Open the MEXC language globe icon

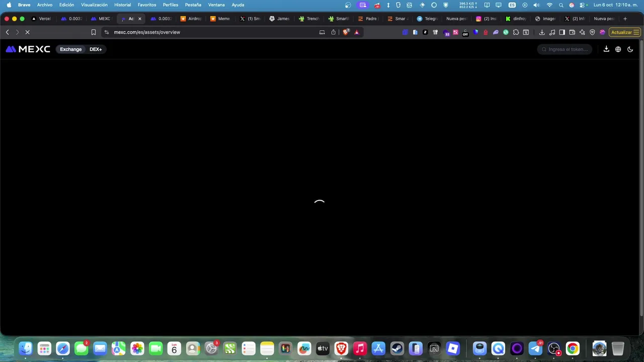click(x=618, y=49)
